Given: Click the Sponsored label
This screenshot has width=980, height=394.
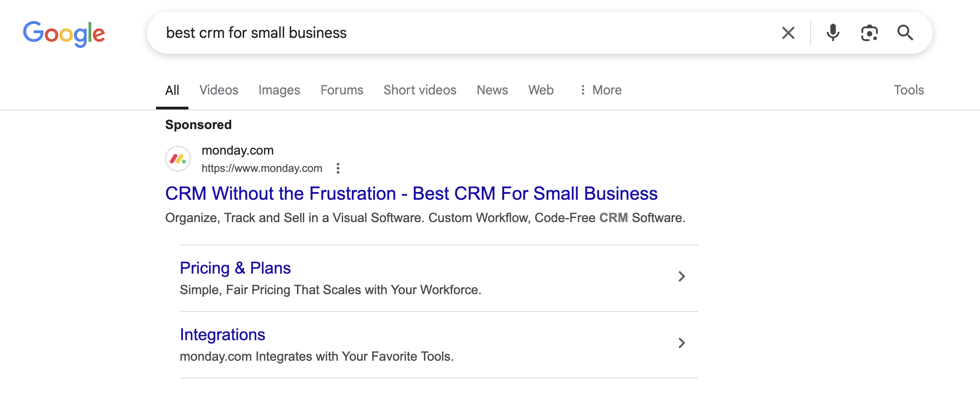Looking at the screenshot, I should pyautogui.click(x=198, y=124).
